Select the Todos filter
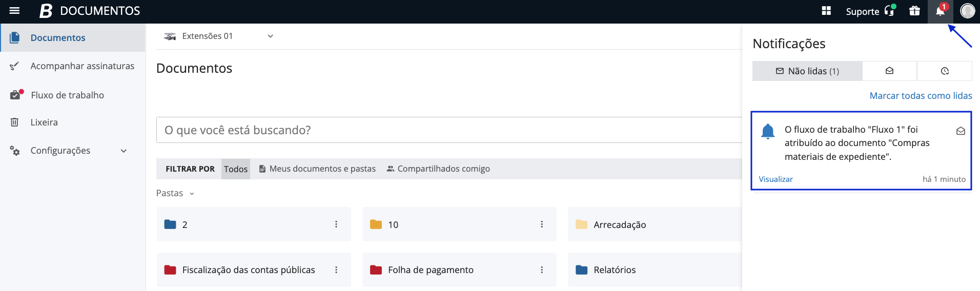The width and height of the screenshot is (980, 291). tap(236, 169)
